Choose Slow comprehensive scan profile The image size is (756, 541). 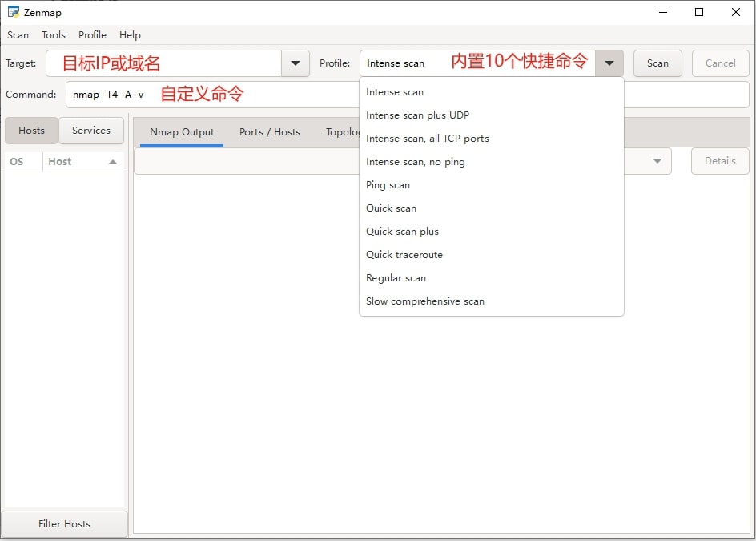(x=492, y=301)
